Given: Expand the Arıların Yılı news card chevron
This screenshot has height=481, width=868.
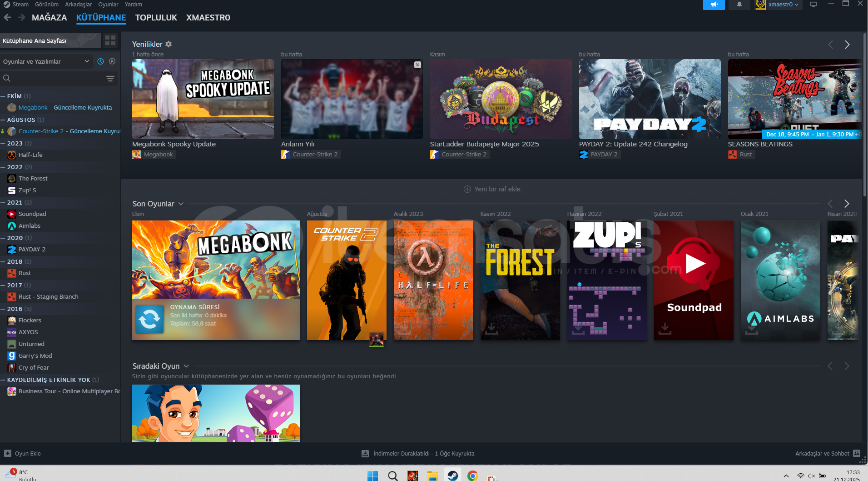Looking at the screenshot, I should click(417, 65).
